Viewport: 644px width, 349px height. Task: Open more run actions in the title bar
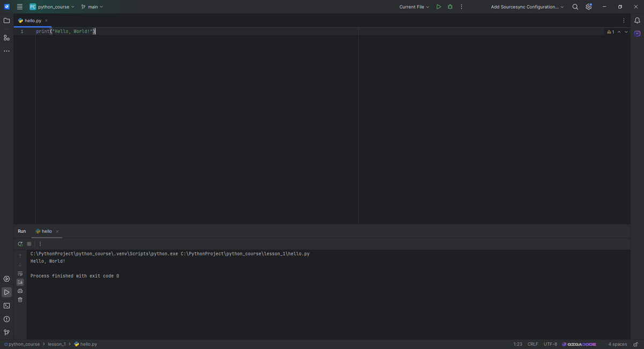point(462,7)
